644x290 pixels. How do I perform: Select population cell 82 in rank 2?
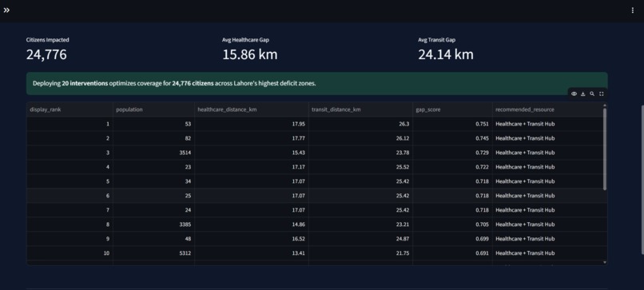153,138
